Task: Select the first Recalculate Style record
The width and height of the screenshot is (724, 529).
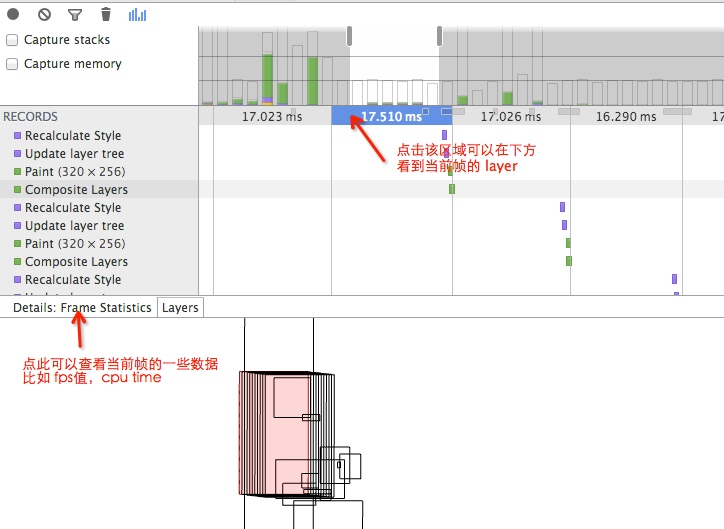Action: click(x=99, y=135)
